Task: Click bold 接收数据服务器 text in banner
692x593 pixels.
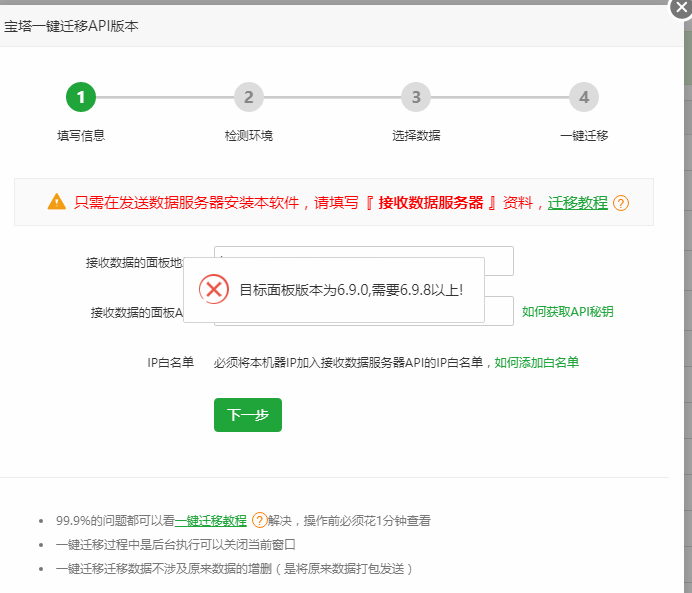Action: pos(431,203)
